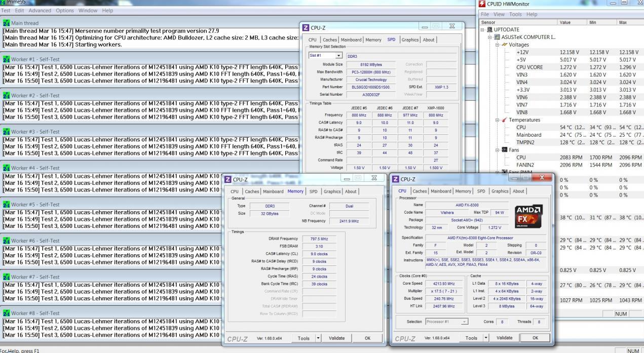Switch to SPD tab in CPU-Z Memory window
Viewport: 644px width, 353px height.
314,191
